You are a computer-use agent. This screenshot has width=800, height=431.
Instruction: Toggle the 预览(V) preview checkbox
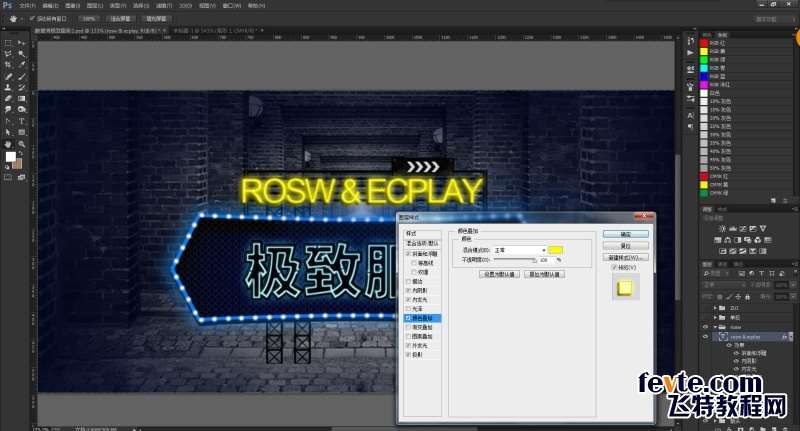click(614, 267)
